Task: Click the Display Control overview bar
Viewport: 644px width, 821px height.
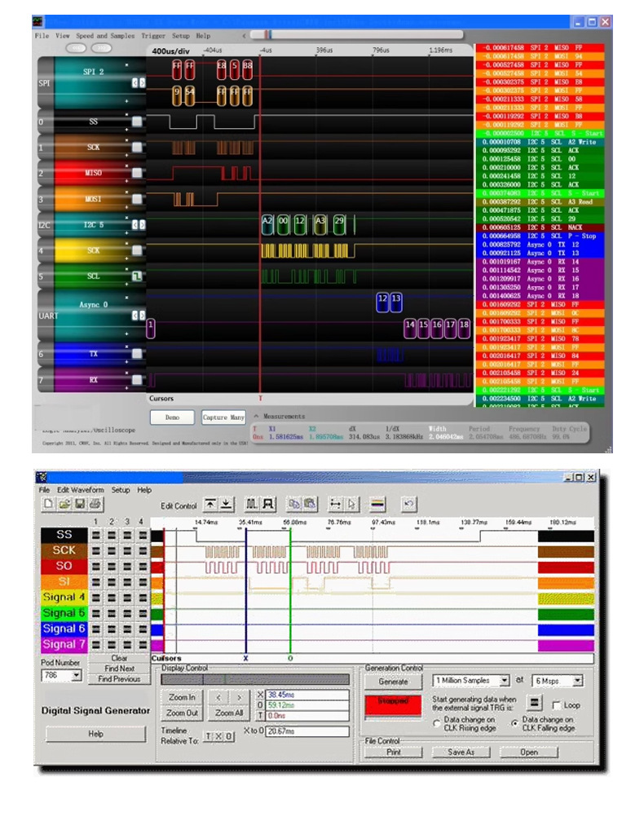Action: click(x=255, y=680)
